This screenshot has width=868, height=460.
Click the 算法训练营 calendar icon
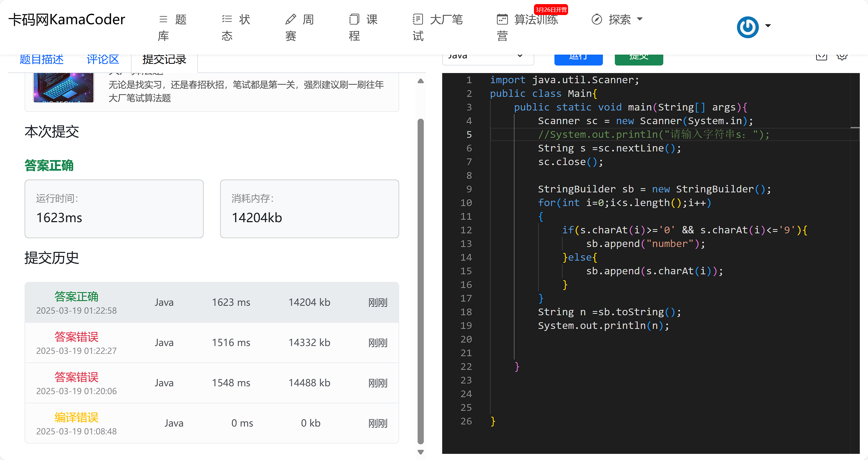pyautogui.click(x=502, y=19)
